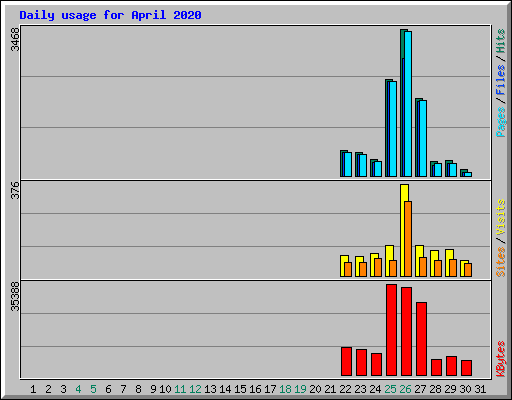The image size is (512, 400).
Task: Click the orange "Sites" legend label
Action: (x=500, y=262)
